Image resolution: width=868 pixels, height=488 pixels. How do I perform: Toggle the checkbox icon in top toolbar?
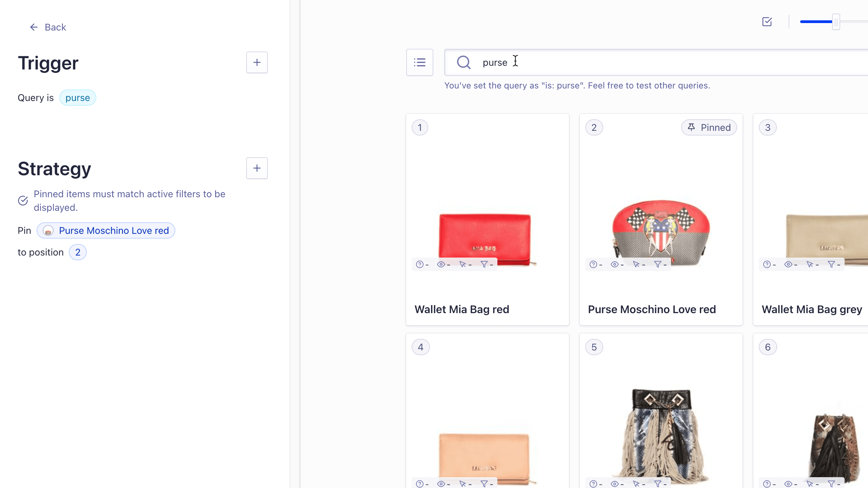click(767, 22)
